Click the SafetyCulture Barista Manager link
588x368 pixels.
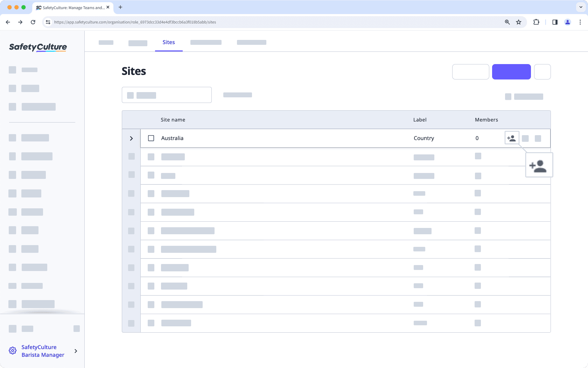43,350
